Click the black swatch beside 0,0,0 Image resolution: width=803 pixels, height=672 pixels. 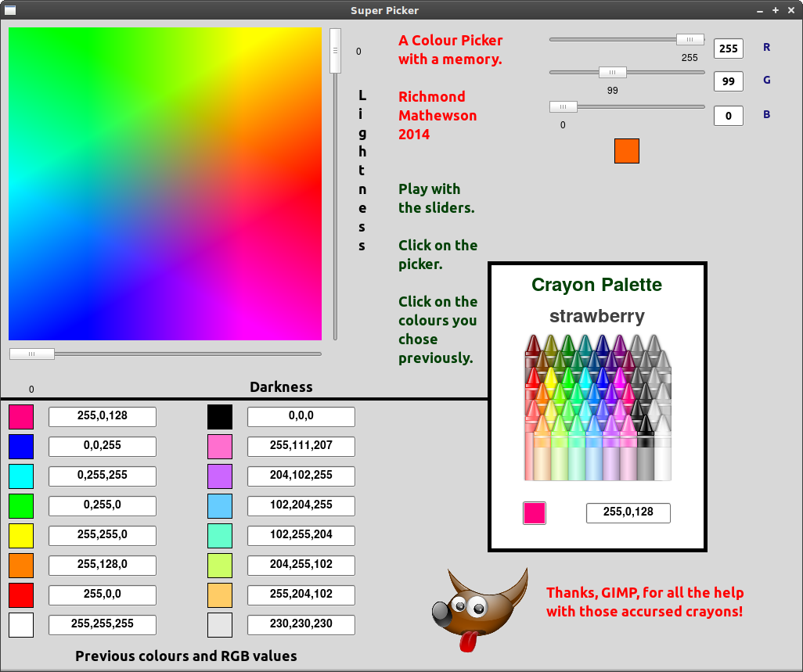[220, 417]
